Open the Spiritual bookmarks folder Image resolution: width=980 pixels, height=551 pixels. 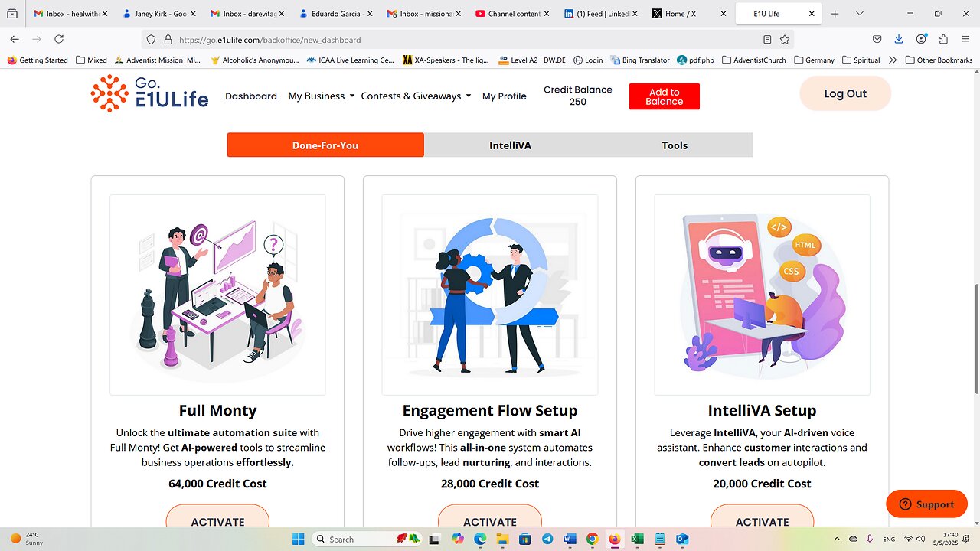pyautogui.click(x=861, y=60)
